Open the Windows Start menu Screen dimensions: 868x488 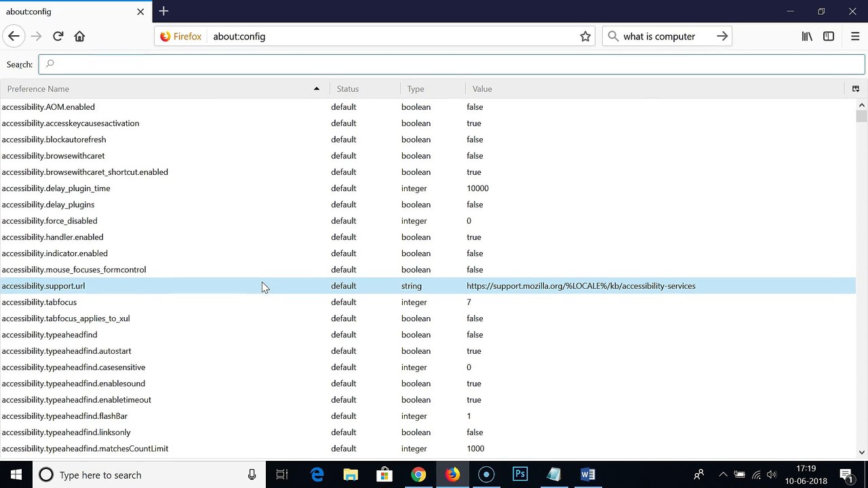[16, 474]
